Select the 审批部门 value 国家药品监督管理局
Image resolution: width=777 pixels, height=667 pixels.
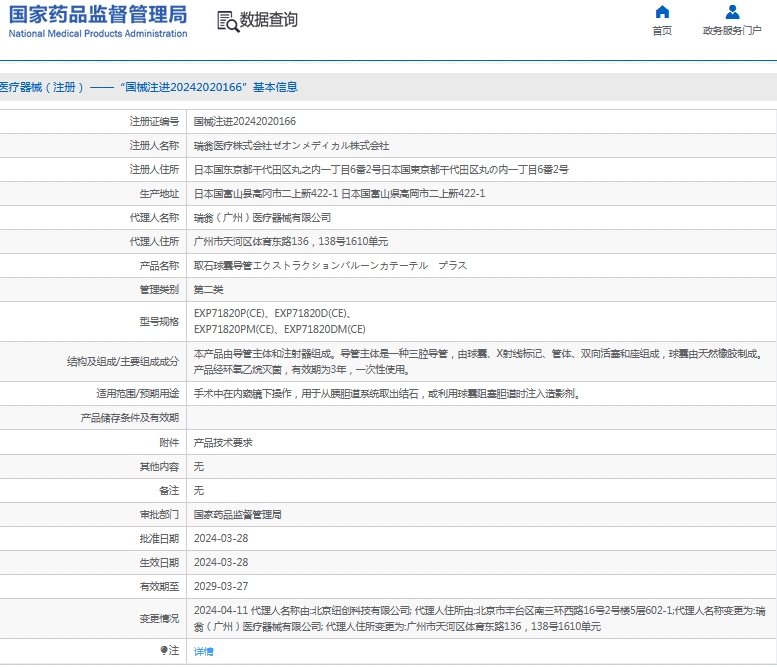[x=237, y=514]
